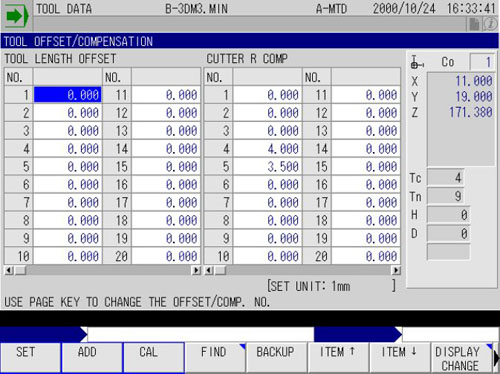
Task: Select cutter R comp No. 20 value
Action: [x=366, y=256]
